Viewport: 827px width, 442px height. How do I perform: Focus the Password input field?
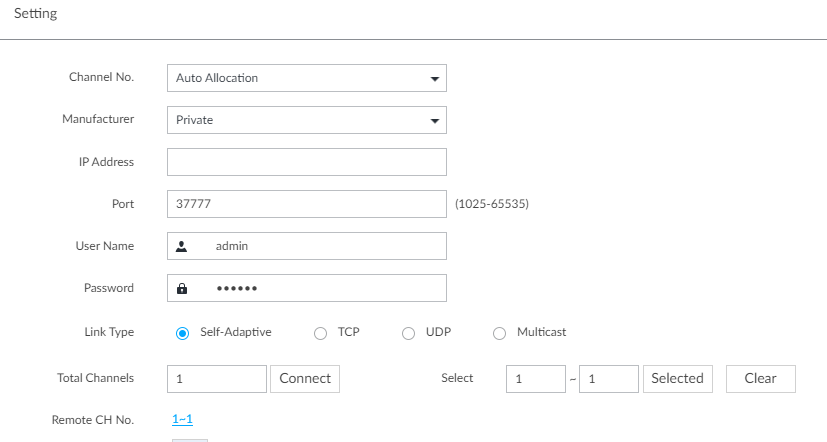coord(307,288)
